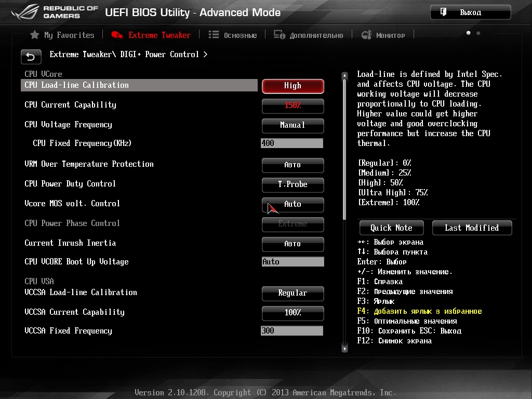The height and width of the screenshot is (399, 532).
Task: Click CPU VCore section header
Action: click(x=43, y=74)
